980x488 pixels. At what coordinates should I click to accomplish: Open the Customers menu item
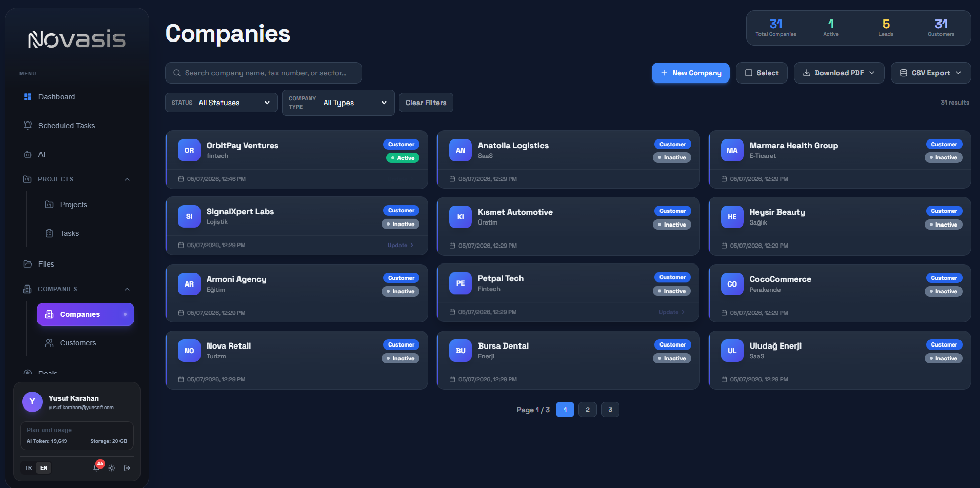tap(86, 343)
